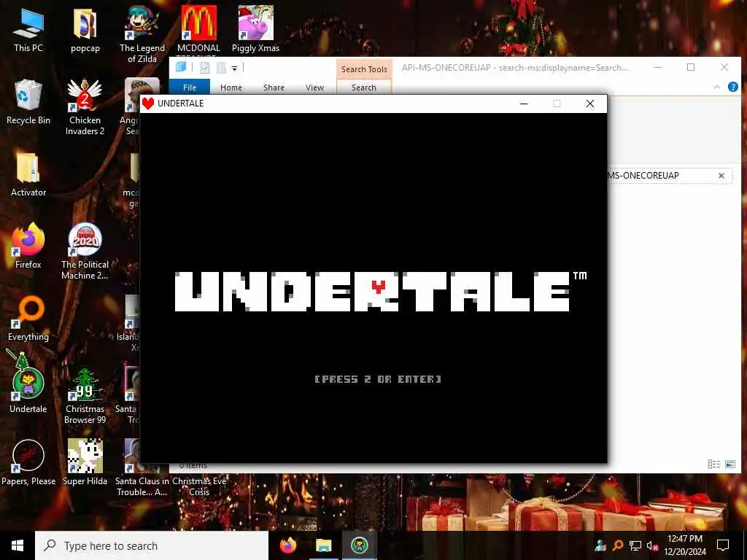The width and height of the screenshot is (747, 560).
Task: Select the Search ribbon tab
Action: click(x=364, y=87)
